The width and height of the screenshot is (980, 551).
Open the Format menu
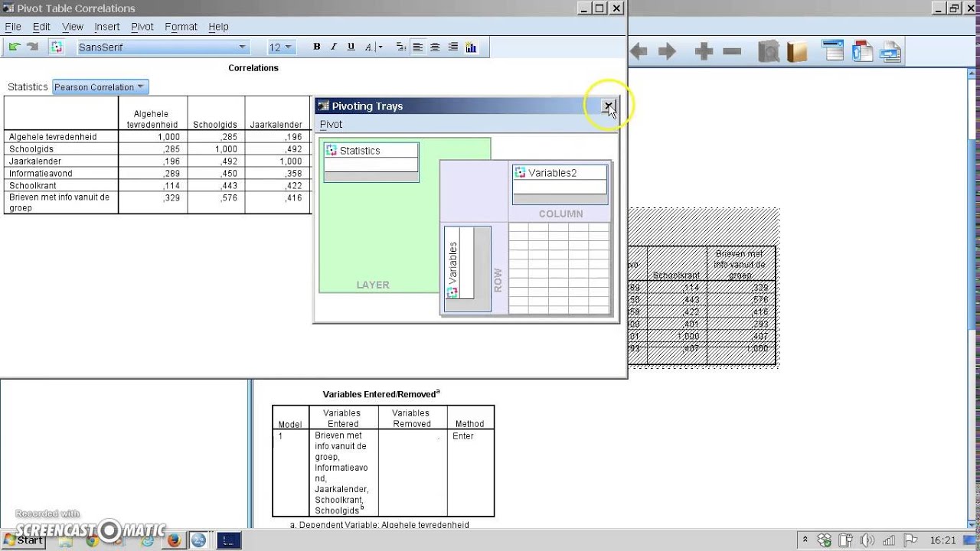point(181,26)
